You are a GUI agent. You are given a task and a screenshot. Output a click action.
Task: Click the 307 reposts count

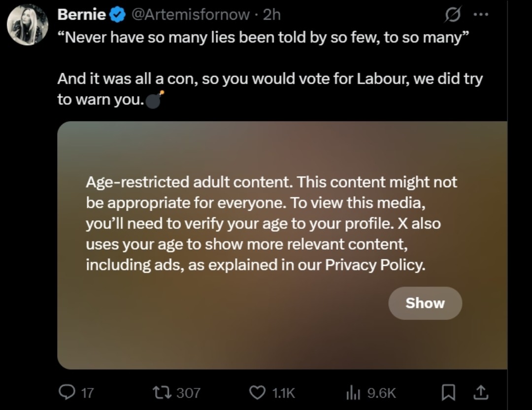pos(188,393)
